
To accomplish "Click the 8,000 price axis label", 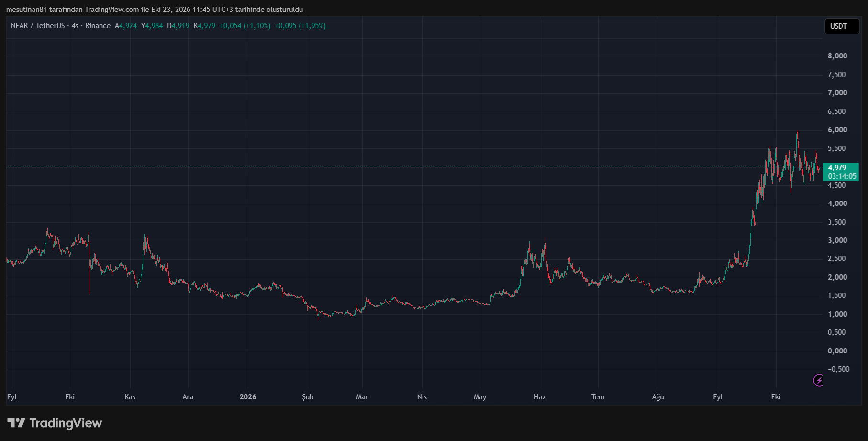I will [x=837, y=56].
